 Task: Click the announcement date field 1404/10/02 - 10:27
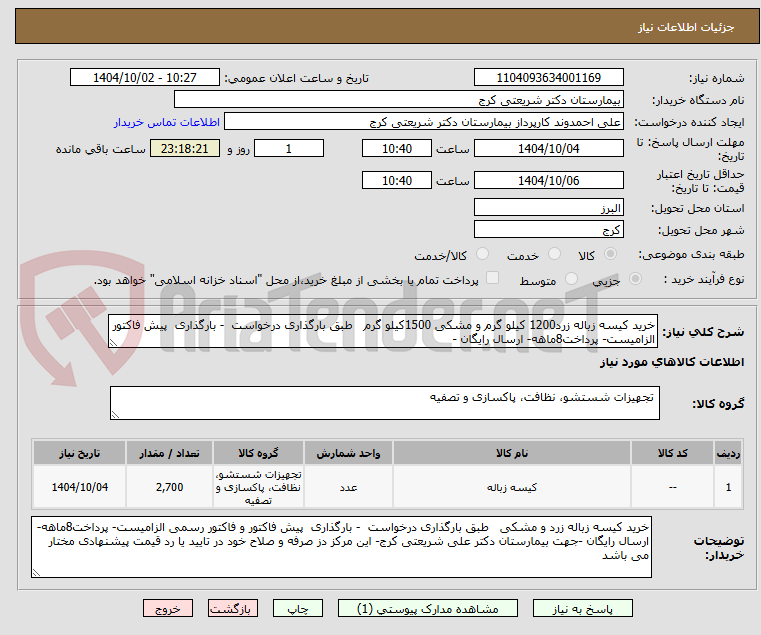(145, 78)
